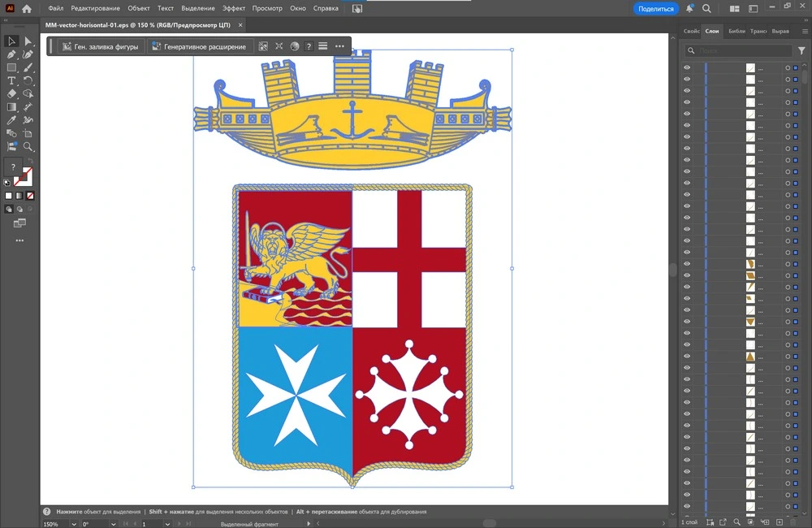Activate the Zoom tool
This screenshot has height=528, width=812.
[28, 147]
